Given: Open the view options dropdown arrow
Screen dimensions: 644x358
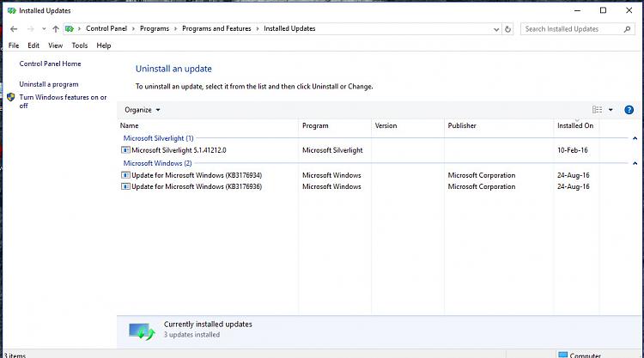Looking at the screenshot, I should point(611,110).
